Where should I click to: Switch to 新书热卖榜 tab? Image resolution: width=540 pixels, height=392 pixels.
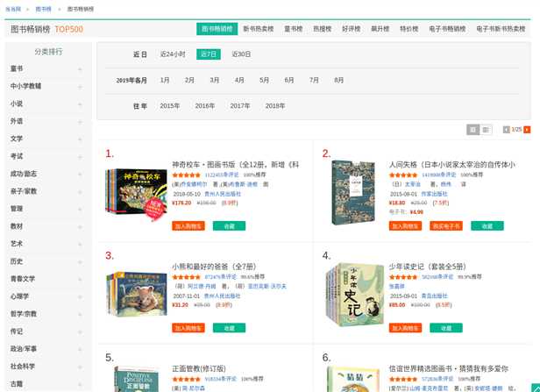pos(259,29)
